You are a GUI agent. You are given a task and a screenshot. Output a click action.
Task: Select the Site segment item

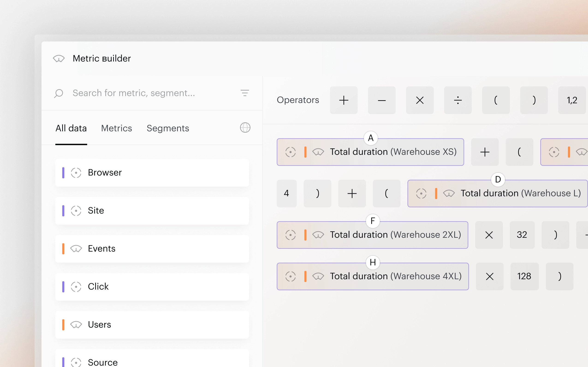click(152, 211)
